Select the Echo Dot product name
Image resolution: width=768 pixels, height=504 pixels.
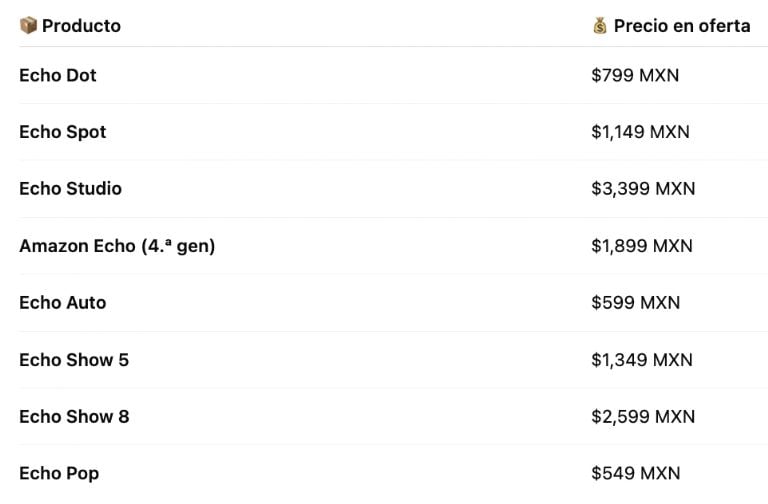tap(58, 75)
